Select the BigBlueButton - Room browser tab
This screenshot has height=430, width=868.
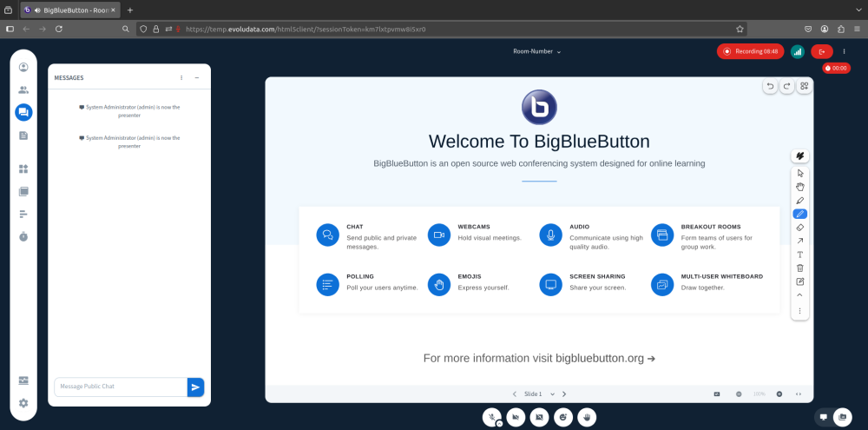click(69, 10)
